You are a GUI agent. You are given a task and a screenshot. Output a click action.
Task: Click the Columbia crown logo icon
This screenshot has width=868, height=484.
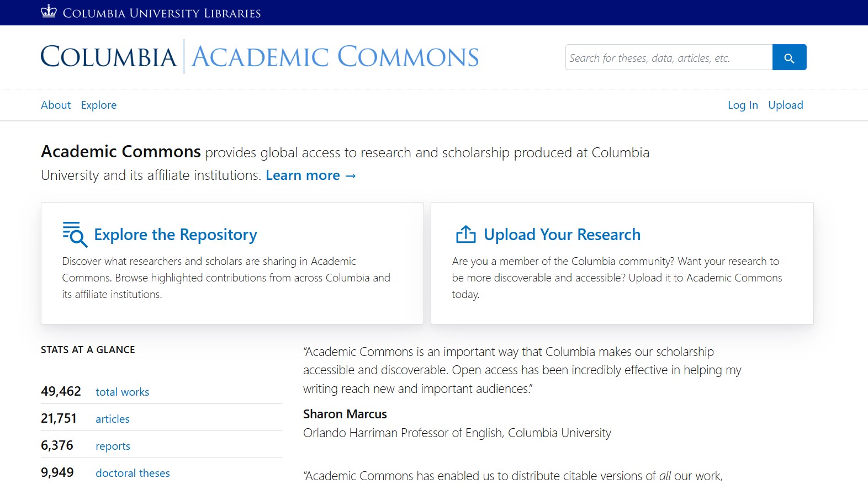click(49, 12)
